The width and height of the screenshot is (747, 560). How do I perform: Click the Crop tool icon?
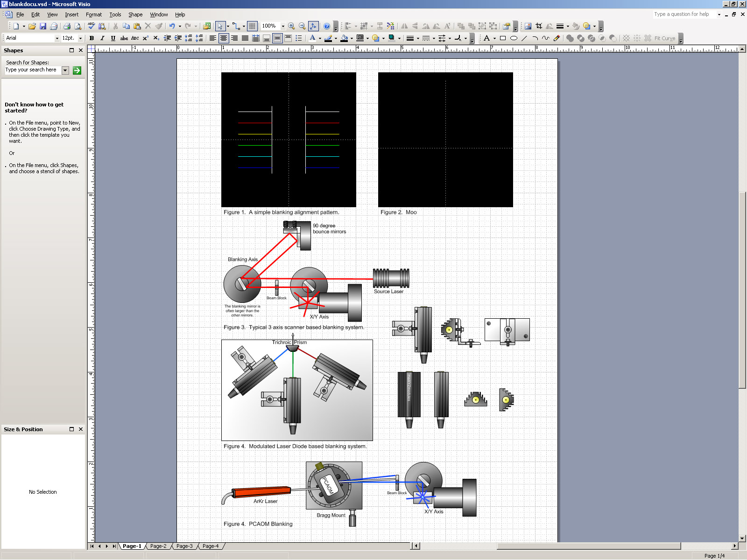pos(539,26)
